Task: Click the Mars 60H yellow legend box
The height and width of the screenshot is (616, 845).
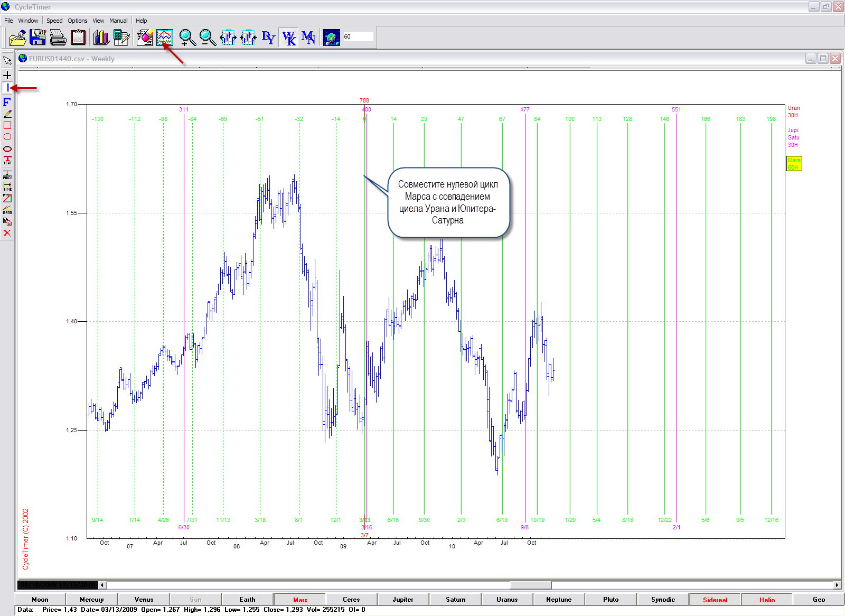Action: coord(794,164)
